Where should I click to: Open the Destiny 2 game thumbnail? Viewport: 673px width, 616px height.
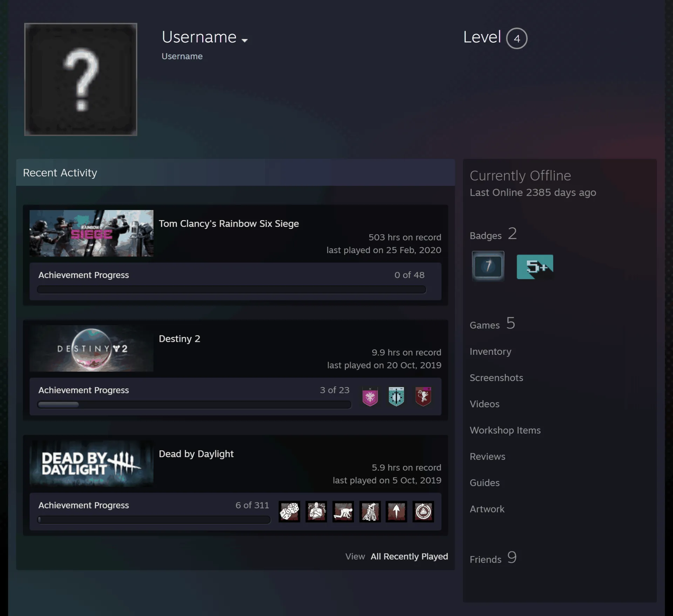tap(91, 348)
